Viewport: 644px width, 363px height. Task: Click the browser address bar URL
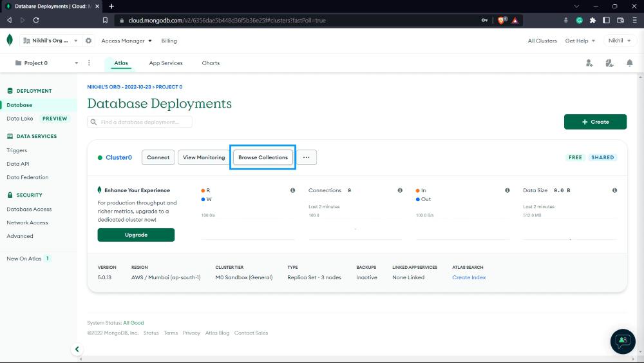227,20
